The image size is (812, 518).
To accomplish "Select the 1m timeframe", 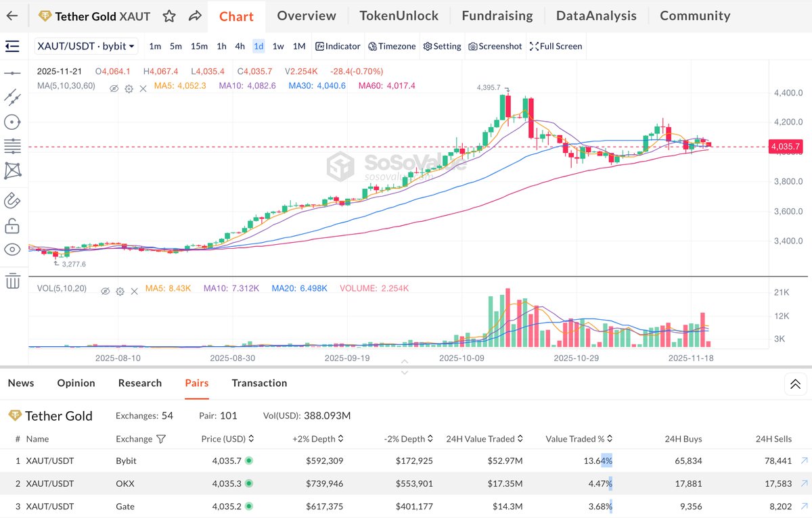I will click(155, 46).
